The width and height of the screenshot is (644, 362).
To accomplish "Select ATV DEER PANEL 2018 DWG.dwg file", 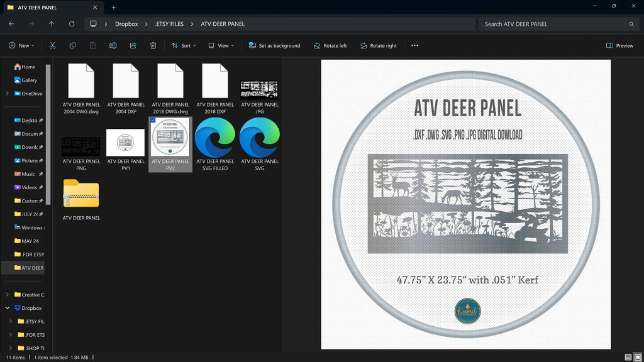I will coord(170,89).
